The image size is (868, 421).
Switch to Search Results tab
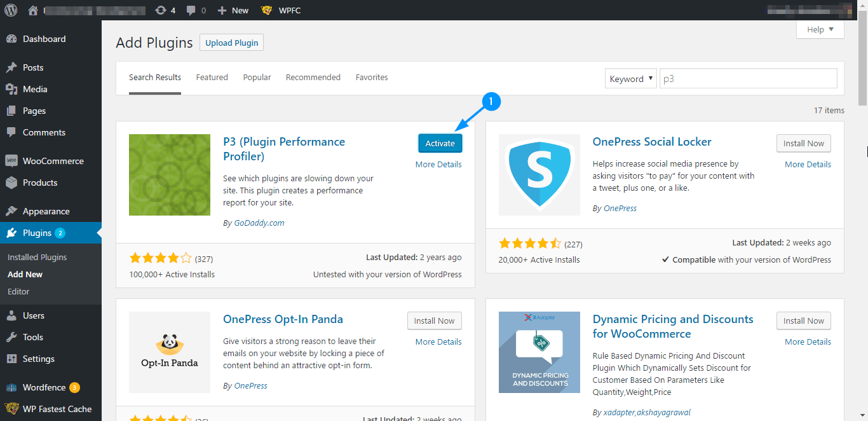point(155,78)
